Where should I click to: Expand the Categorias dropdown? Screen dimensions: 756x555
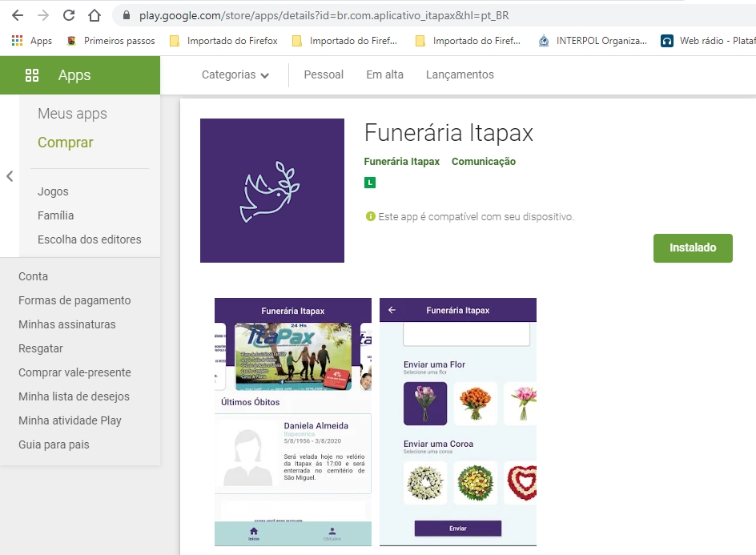(235, 74)
